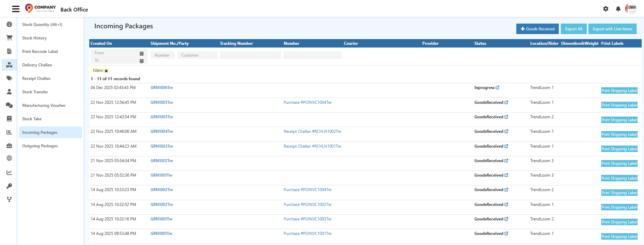The height and width of the screenshot is (245, 644).
Task: Open calendar picker for To date
Action: pyautogui.click(x=141, y=61)
